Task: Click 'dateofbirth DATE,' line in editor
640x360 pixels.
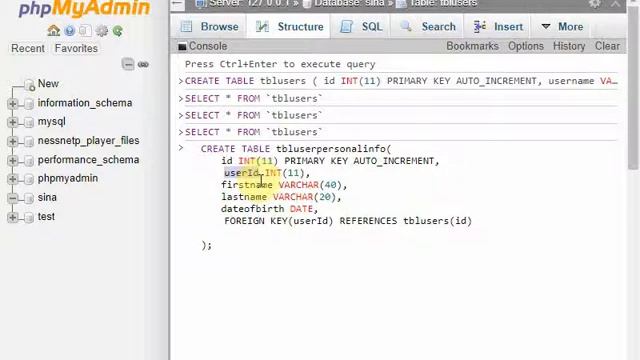Action: [269, 209]
